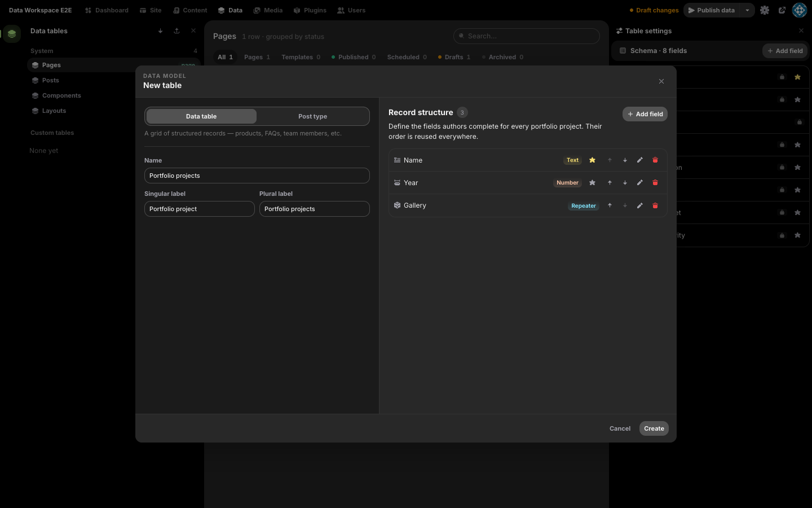Toggle the star on the Year field
This screenshot has width=812, height=508.
tap(592, 183)
